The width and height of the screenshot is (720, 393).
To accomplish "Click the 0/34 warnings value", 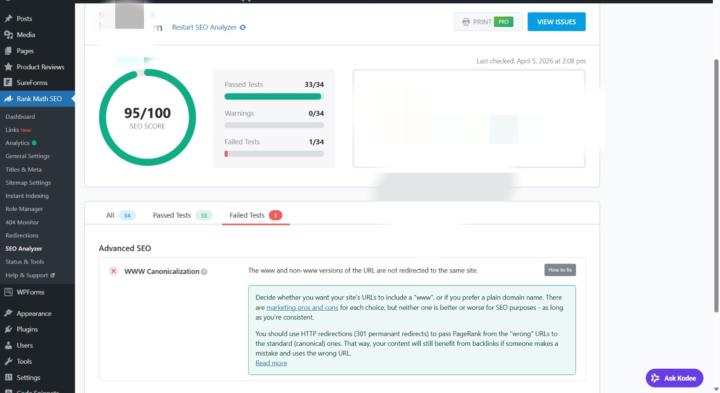I will point(316,113).
